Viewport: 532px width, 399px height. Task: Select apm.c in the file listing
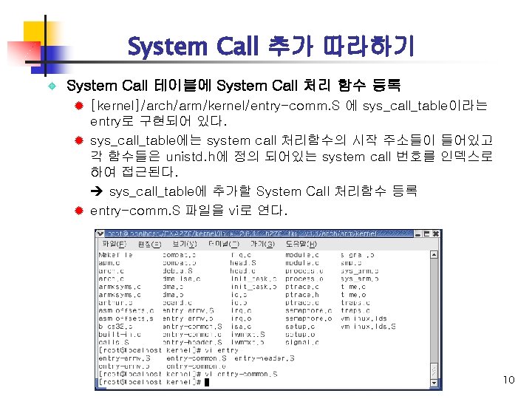[x=109, y=262]
